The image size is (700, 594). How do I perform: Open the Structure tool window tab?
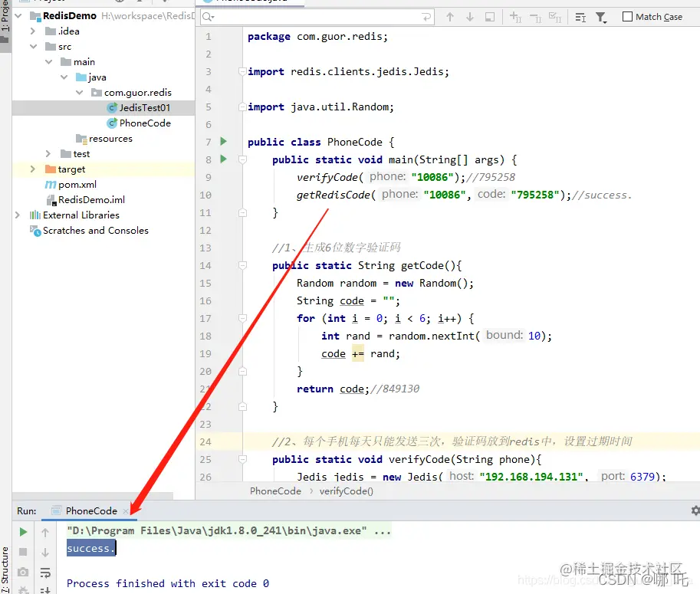coord(5,570)
